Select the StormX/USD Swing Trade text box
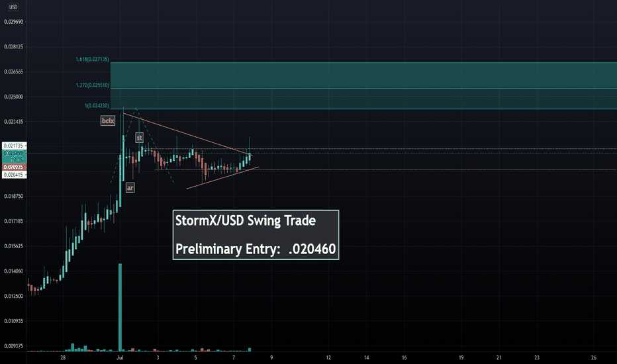The width and height of the screenshot is (617, 364). tap(256, 235)
